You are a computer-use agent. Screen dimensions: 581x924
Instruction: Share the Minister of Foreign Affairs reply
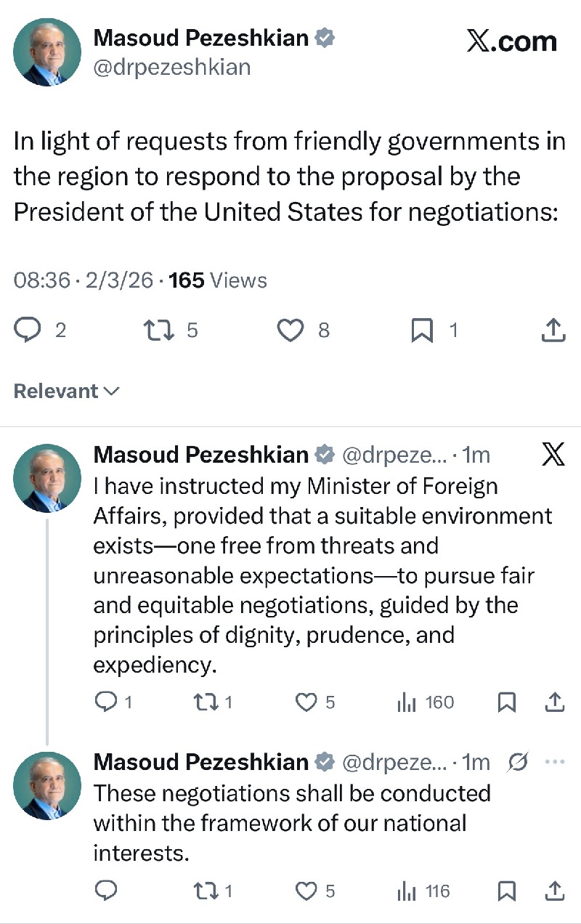tap(554, 702)
